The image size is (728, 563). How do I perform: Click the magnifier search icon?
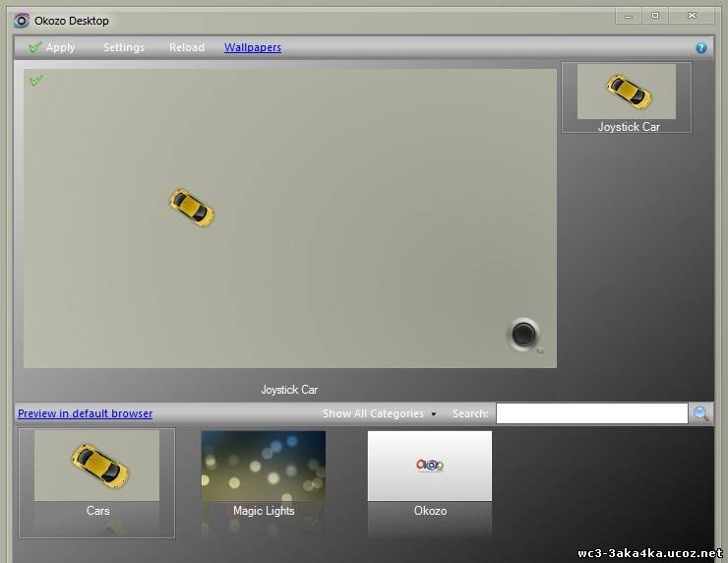coord(701,413)
